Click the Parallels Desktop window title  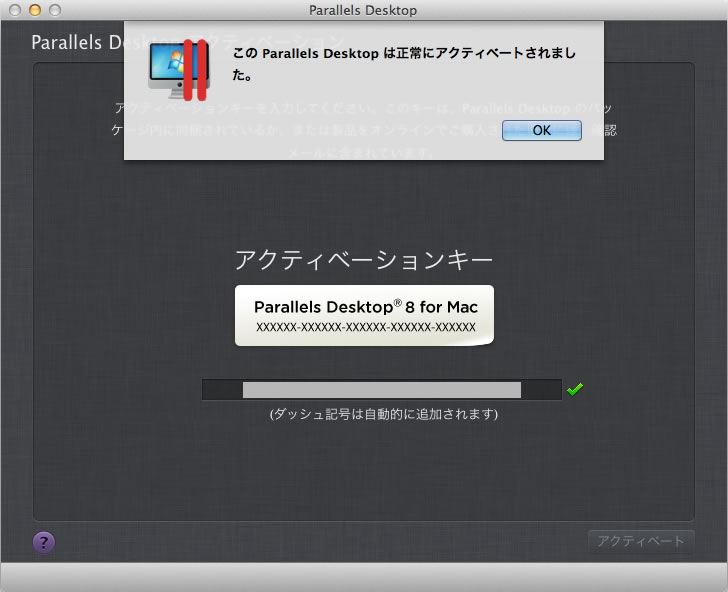(363, 10)
